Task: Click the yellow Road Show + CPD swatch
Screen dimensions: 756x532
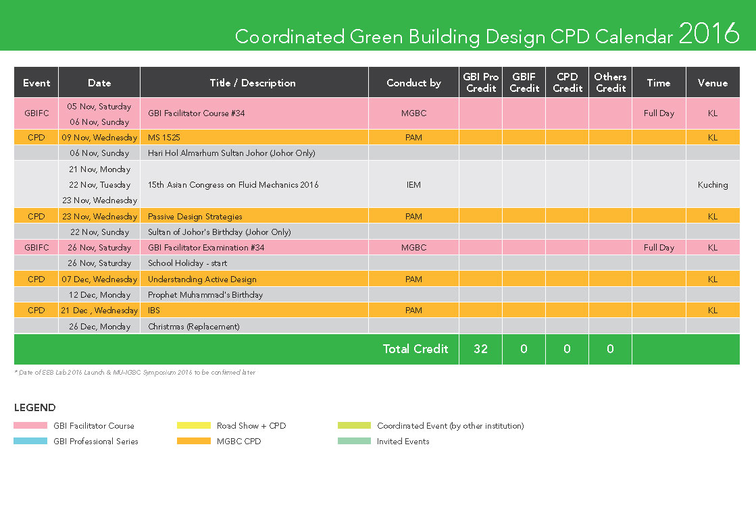Action: 193,426
